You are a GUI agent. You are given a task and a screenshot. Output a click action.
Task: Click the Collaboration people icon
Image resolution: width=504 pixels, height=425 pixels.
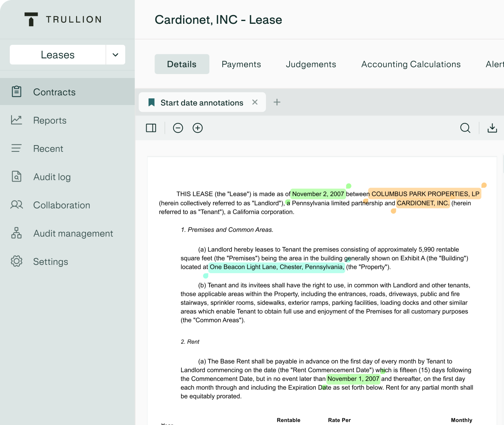click(x=17, y=205)
